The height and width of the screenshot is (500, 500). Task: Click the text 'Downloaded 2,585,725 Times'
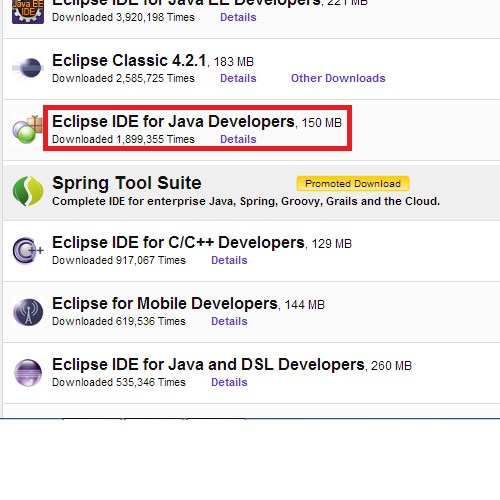123,78
